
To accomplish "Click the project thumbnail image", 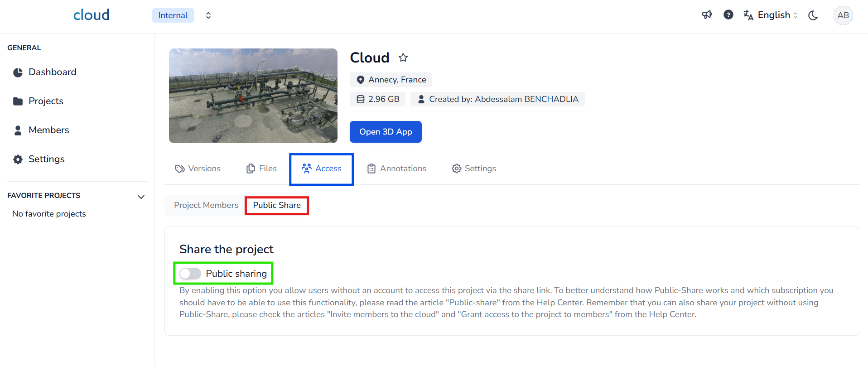I will tap(253, 96).
